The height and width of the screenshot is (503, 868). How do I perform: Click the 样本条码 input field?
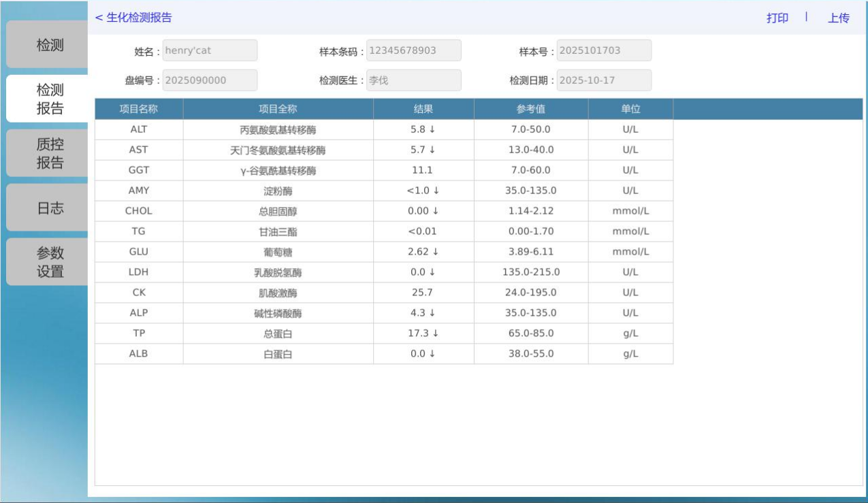click(x=413, y=50)
